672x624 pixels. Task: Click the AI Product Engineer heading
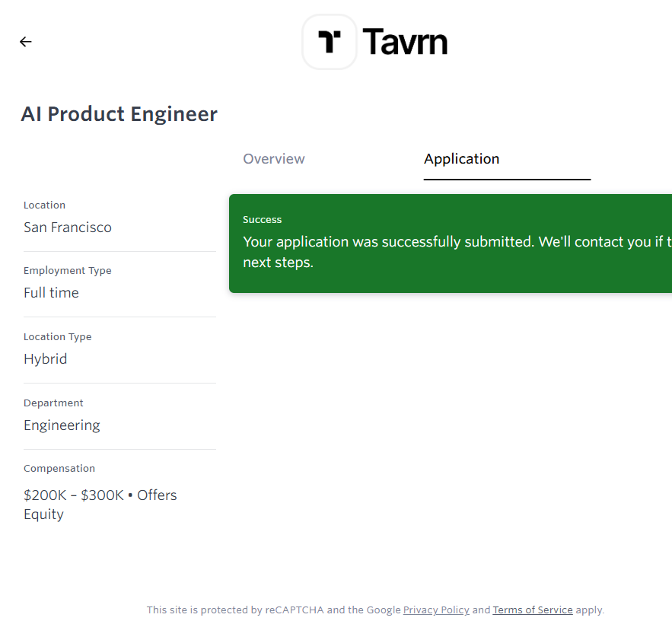(119, 114)
